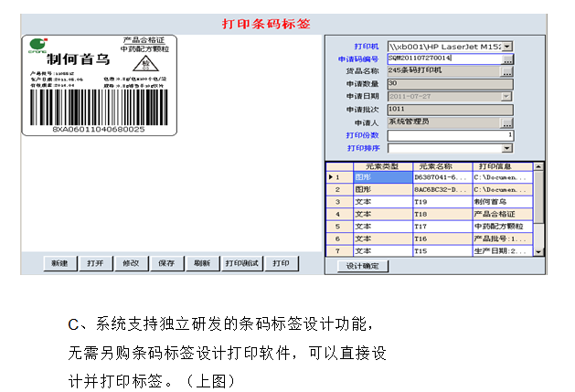575x392 pixels.
Task: Click the 中药配方颗粒 print info cell
Action: pyautogui.click(x=503, y=227)
